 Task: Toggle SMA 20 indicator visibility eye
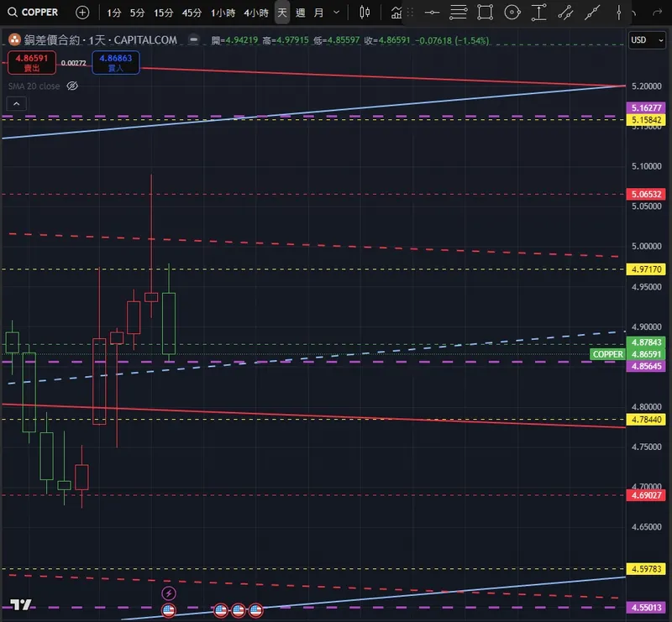click(72, 86)
